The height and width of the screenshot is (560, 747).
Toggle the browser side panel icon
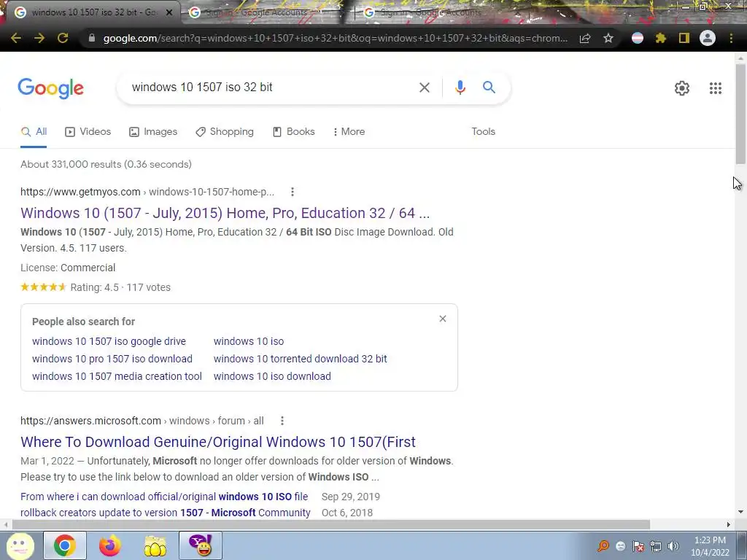tap(684, 38)
